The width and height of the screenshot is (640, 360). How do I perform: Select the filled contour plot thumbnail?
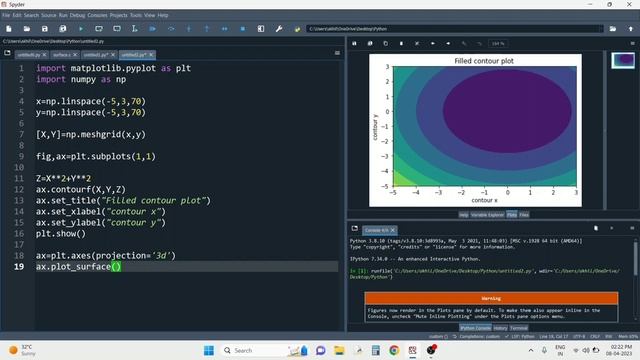623,60
